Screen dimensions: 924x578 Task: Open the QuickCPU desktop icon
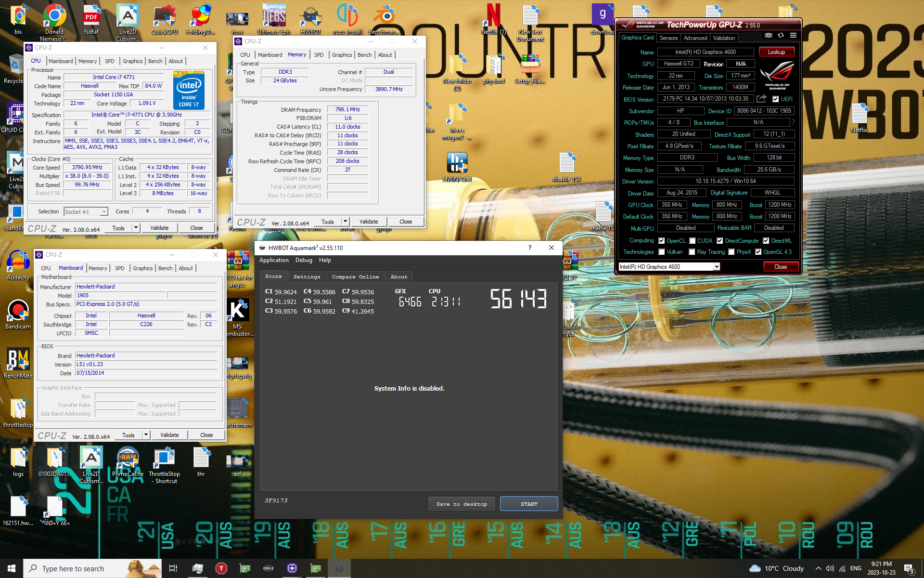tap(165, 19)
